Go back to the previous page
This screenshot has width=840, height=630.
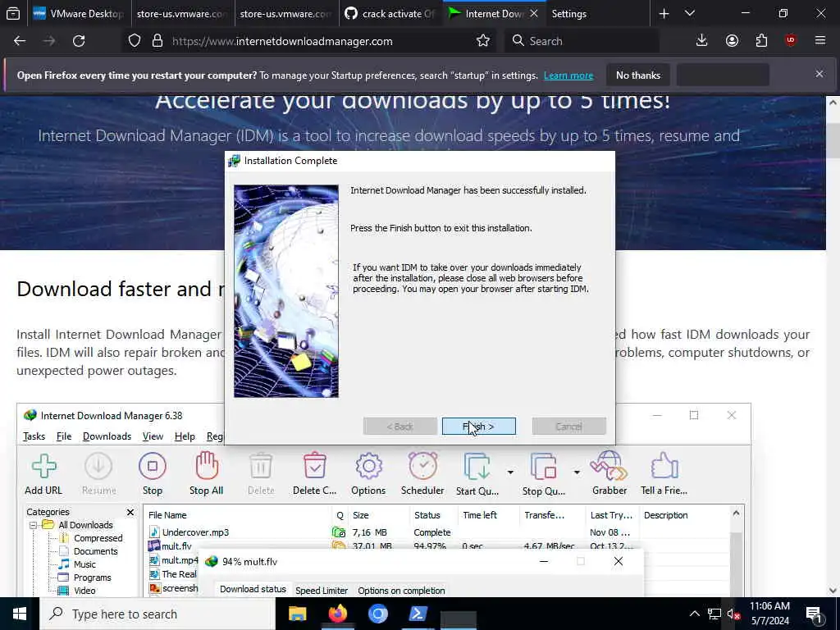coord(20,41)
